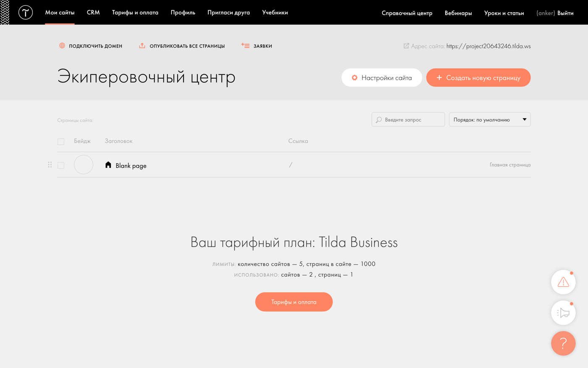This screenshot has width=588, height=368.
Task: Click ПОДКЛЮЧИТЬ ДОМЕН link
Action: point(95,46)
